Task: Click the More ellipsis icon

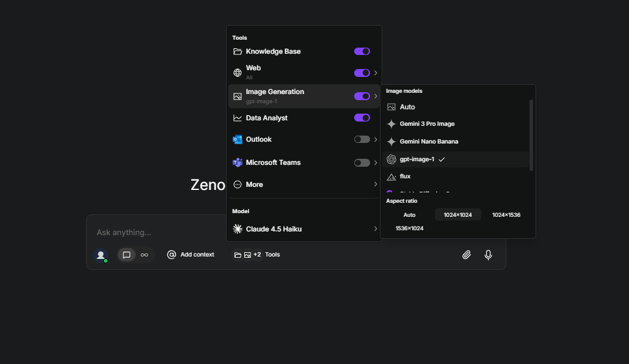Action: 238,184
